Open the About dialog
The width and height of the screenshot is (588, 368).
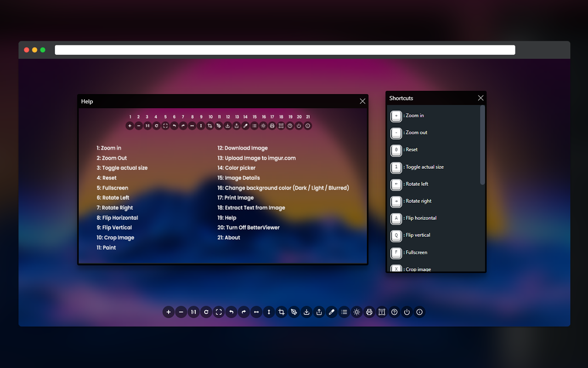tap(419, 312)
